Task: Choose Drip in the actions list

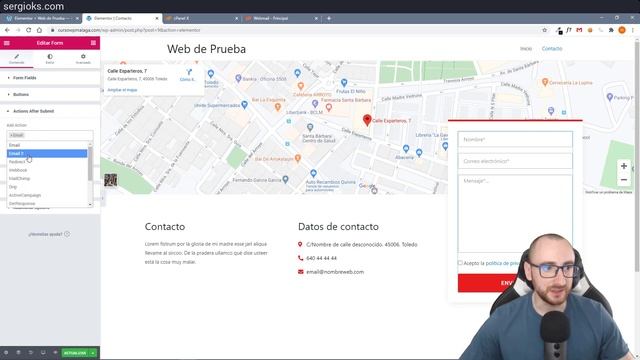Action: [x=47, y=187]
